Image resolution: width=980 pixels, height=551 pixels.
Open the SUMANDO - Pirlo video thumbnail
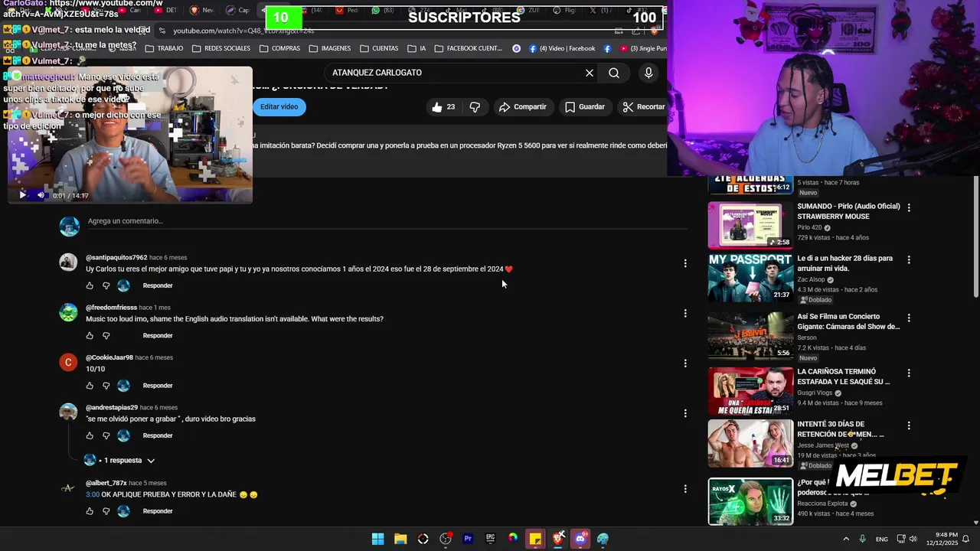[x=750, y=225]
